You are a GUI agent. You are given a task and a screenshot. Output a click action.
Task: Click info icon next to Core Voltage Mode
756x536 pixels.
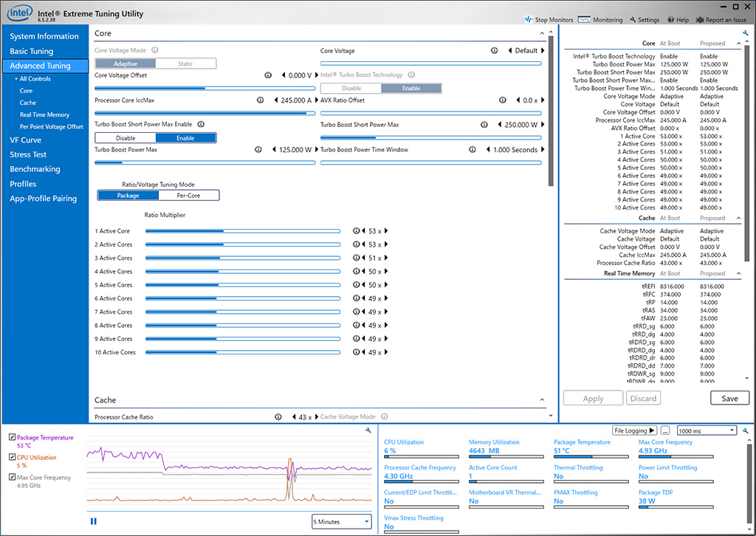(x=155, y=50)
